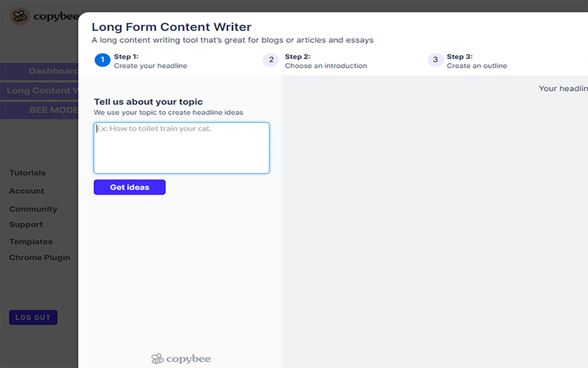Expand the Your headline panel

(x=563, y=88)
